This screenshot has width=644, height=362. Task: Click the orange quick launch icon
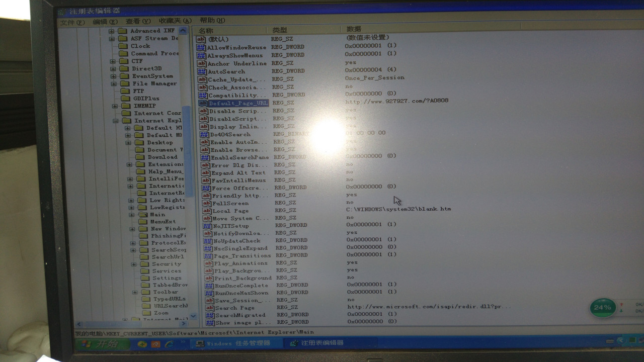[155, 344]
